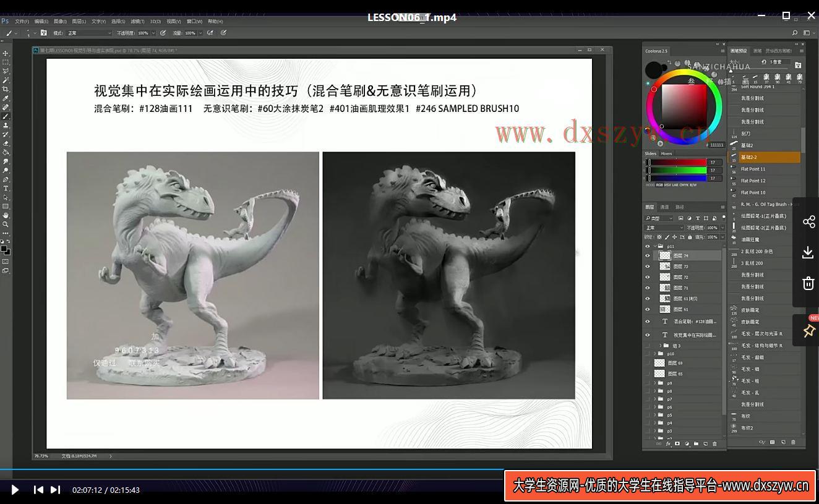Click the fx layer style icon

(668, 443)
